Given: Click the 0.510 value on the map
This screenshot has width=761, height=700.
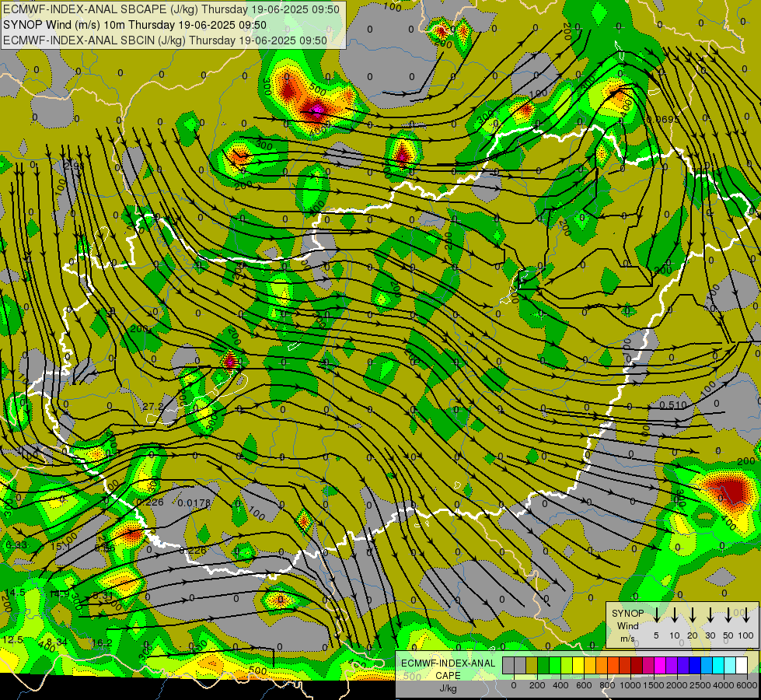Looking at the screenshot, I should click(x=674, y=405).
